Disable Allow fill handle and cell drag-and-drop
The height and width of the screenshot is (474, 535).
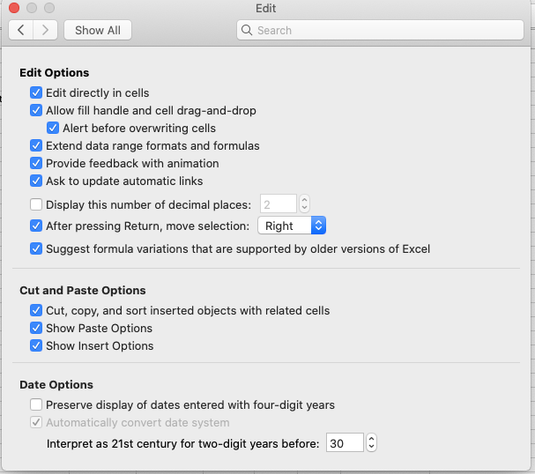click(36, 110)
